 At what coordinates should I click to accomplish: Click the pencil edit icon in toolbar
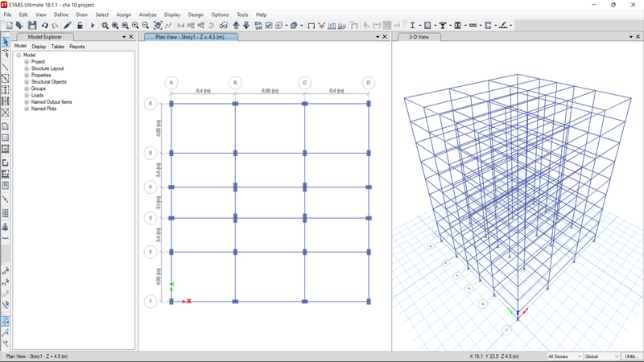pos(68,26)
